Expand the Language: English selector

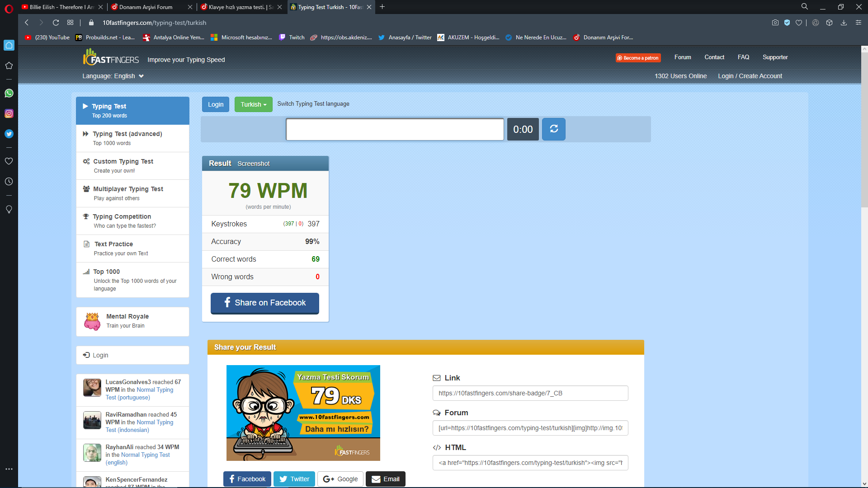113,76
